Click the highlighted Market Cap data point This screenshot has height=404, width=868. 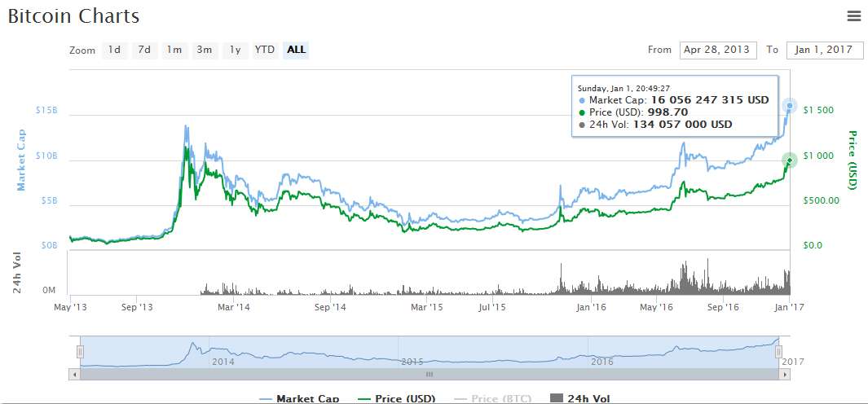[790, 105]
